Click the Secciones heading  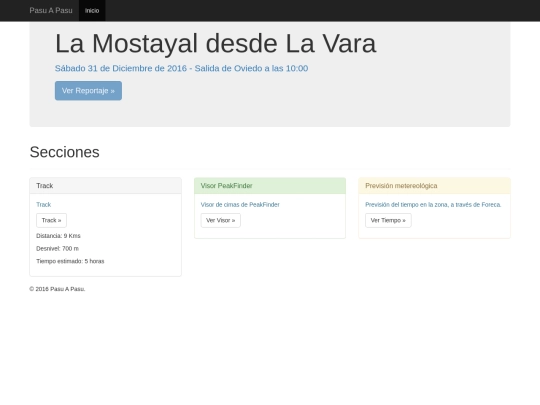point(64,152)
